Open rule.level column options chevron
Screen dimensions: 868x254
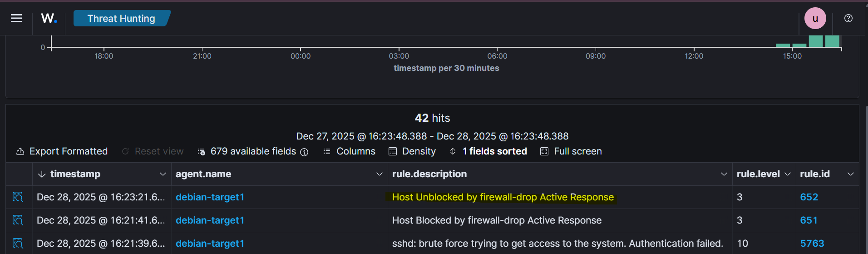[x=788, y=174]
